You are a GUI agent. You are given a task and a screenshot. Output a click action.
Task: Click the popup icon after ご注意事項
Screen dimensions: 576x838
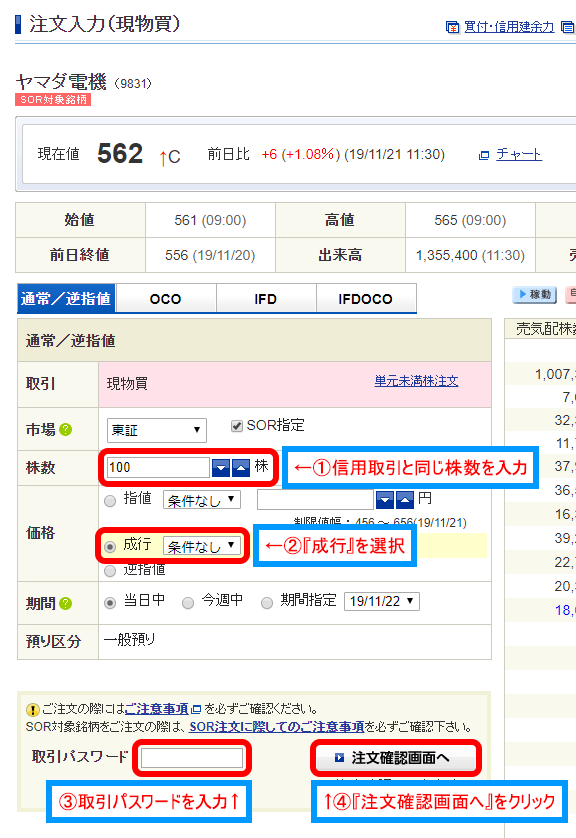point(196,710)
